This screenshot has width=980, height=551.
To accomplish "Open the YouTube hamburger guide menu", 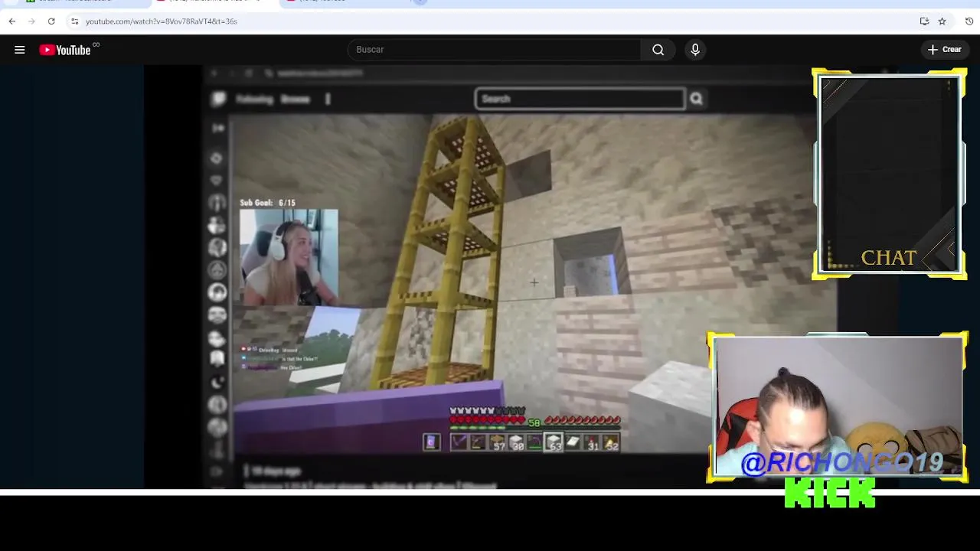I will point(20,50).
